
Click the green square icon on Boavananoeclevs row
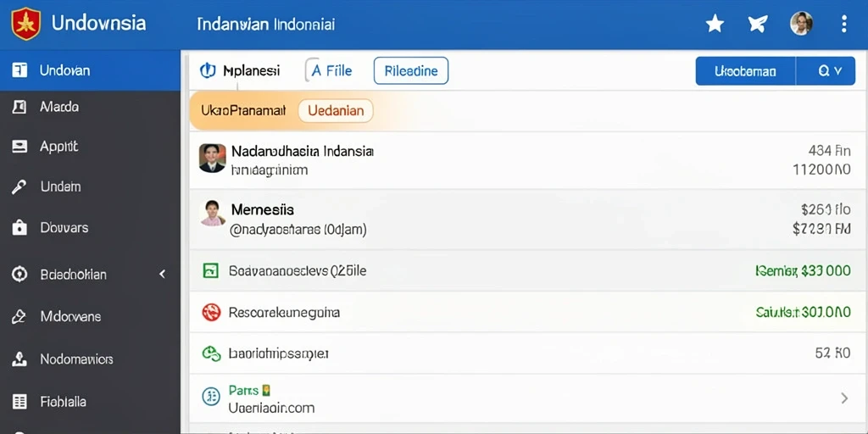210,270
